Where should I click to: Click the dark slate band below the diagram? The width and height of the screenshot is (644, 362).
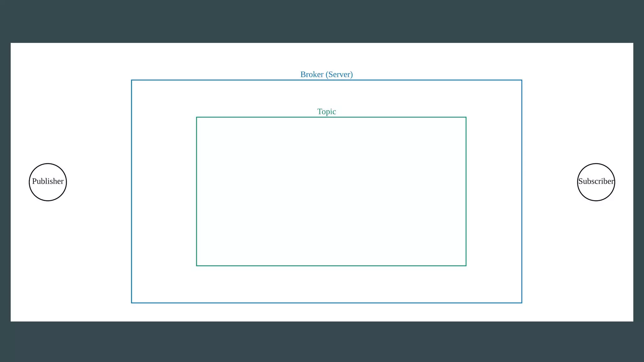pyautogui.click(x=322, y=342)
